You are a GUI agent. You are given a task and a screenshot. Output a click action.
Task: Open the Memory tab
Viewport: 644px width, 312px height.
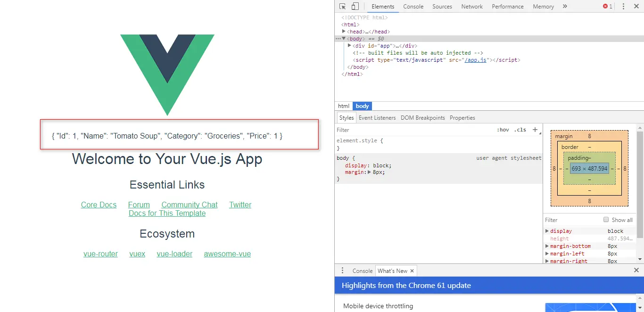tap(543, 7)
